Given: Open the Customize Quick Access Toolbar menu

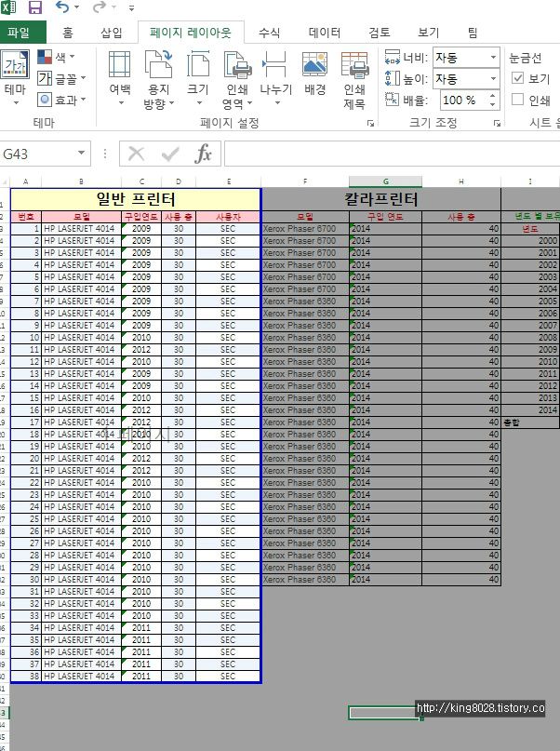Looking at the screenshot, I should point(131,7).
